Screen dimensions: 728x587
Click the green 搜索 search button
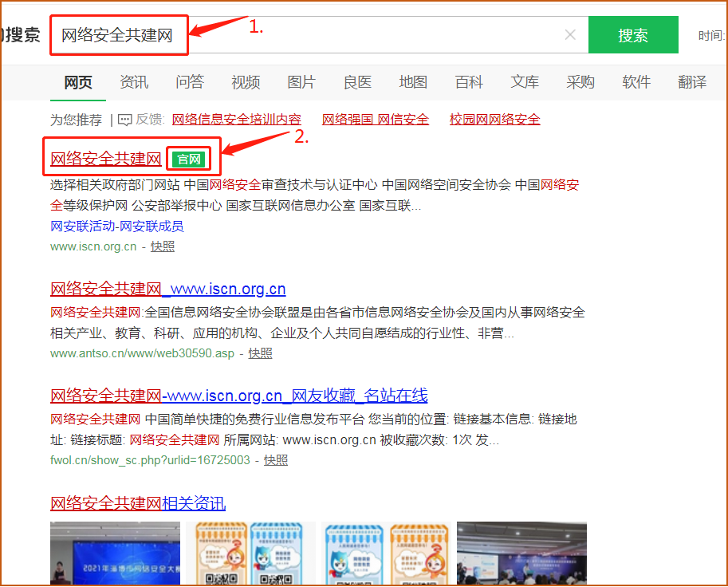coord(633,35)
